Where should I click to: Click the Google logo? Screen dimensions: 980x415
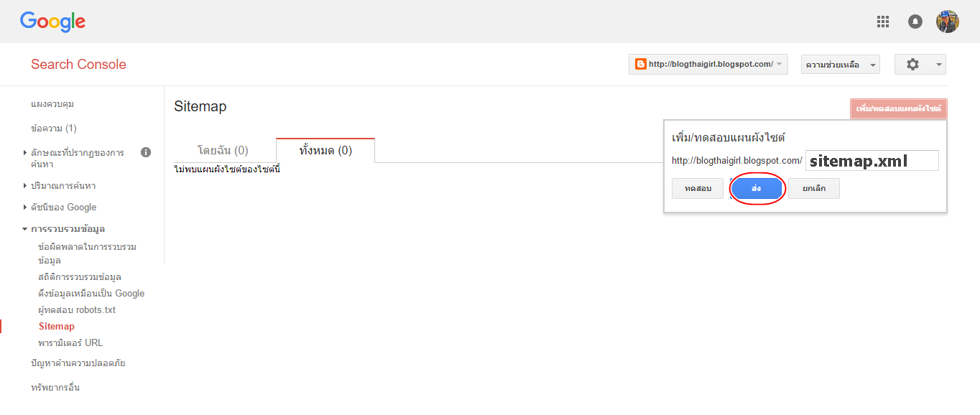(52, 22)
